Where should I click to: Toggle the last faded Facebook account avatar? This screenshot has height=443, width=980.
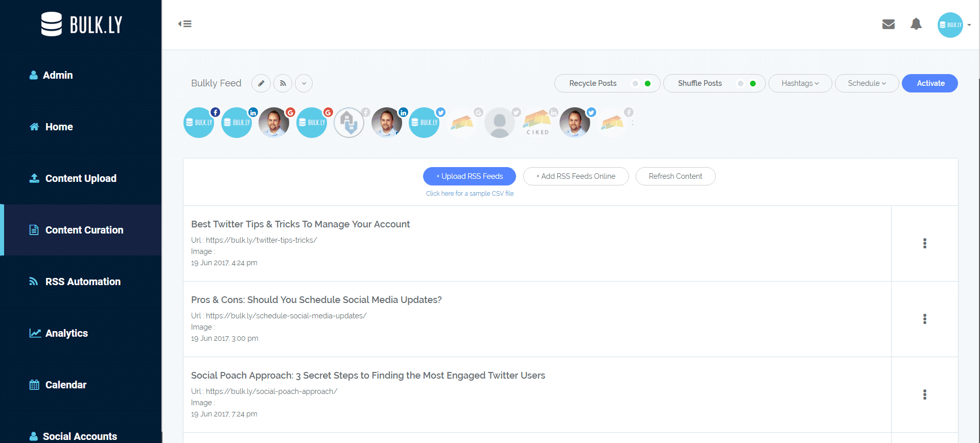point(612,123)
